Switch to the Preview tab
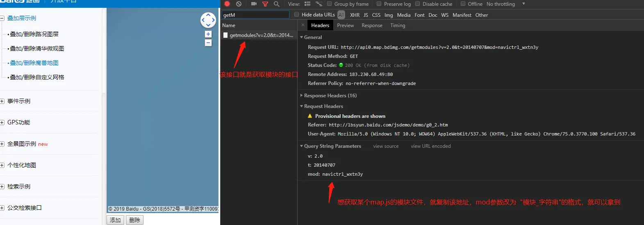Screen dimensions: 644x225 [346, 25]
